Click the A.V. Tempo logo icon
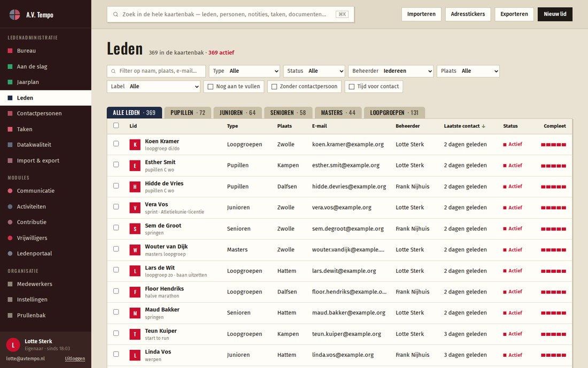This screenshot has width=588, height=368. pyautogui.click(x=14, y=14)
